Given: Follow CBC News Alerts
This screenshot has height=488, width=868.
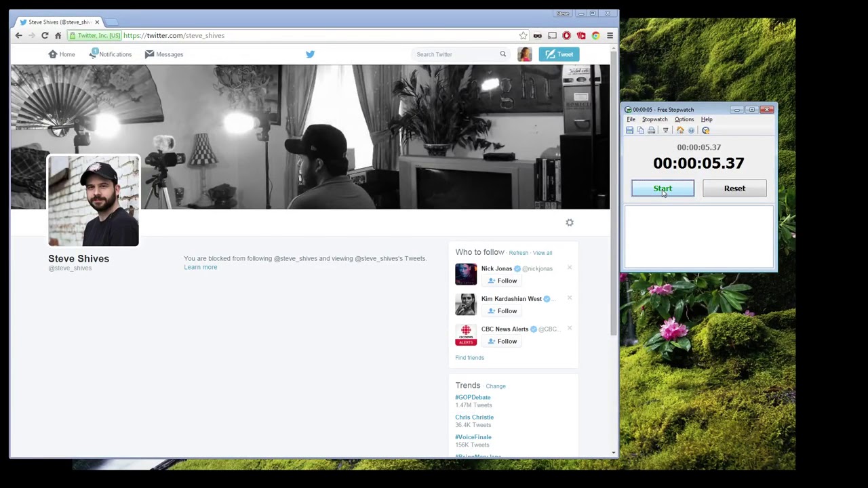Looking at the screenshot, I should click(502, 342).
